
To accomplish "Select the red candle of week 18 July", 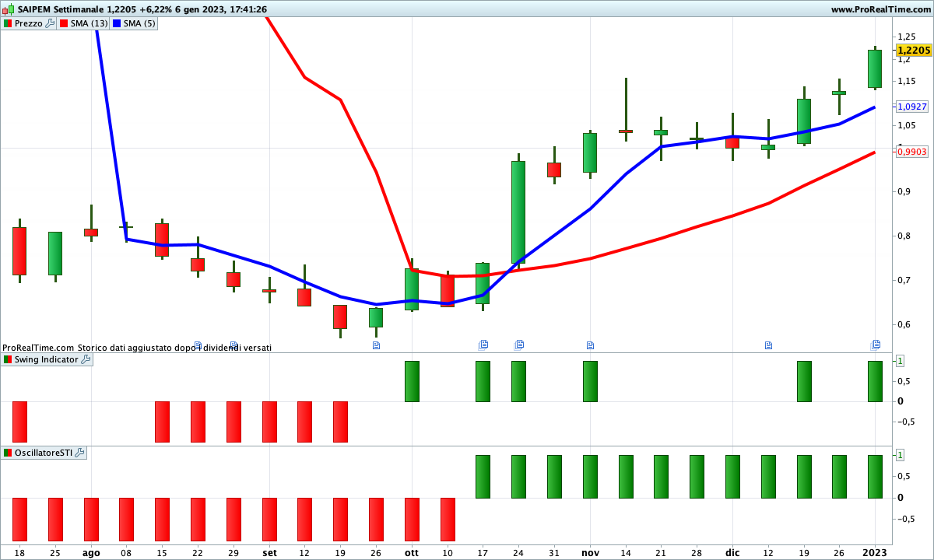I will (x=19, y=250).
